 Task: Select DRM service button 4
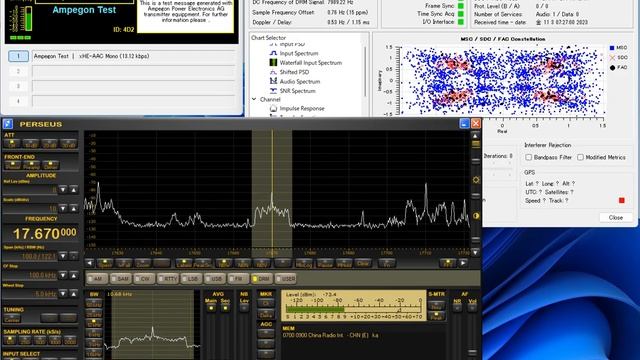pyautogui.click(x=18, y=101)
